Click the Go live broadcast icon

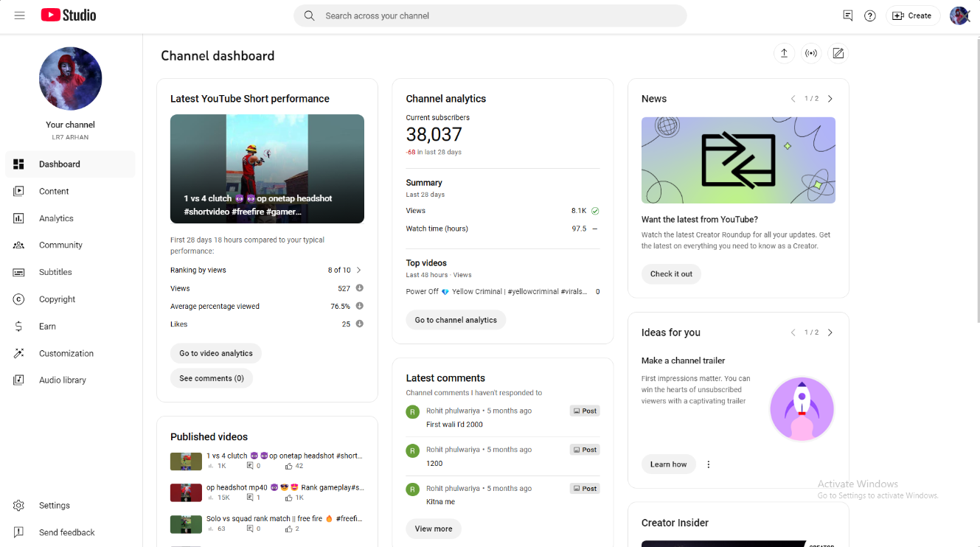(x=811, y=53)
